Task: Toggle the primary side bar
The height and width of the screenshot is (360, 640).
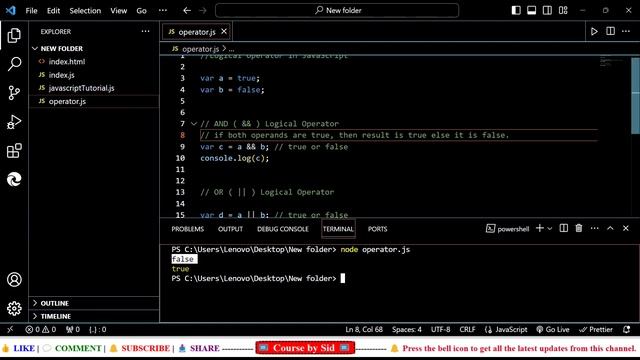Action: tap(516, 10)
